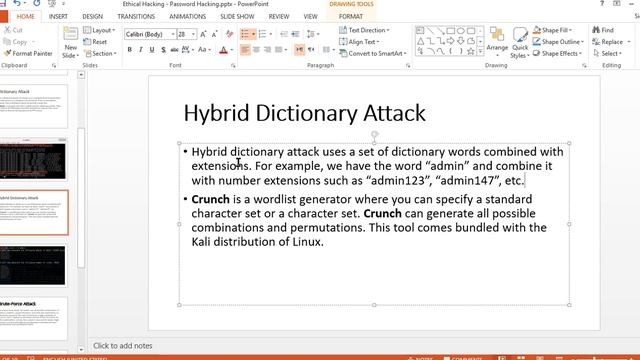The image size is (640, 360).
Task: Select the text box shape in gallery
Action: (x=420, y=31)
